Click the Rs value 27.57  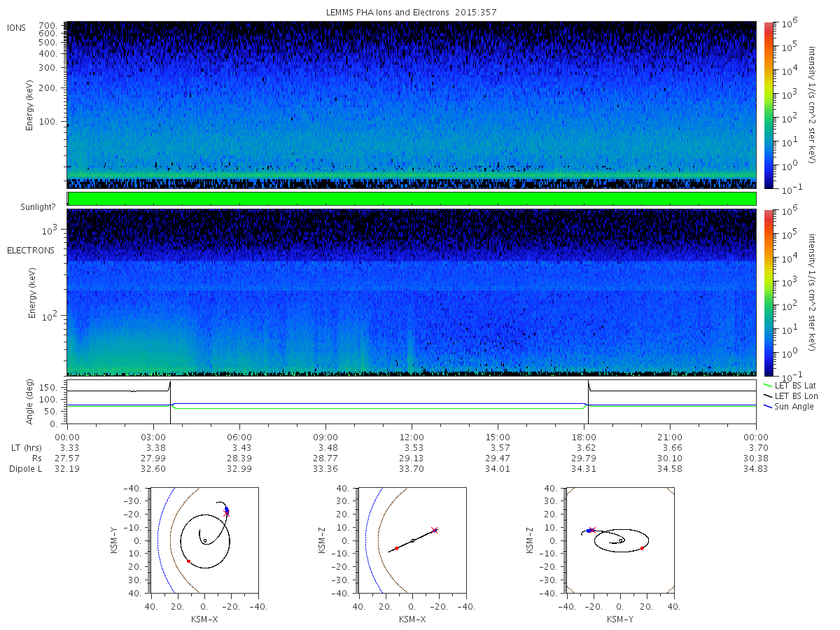(66, 458)
